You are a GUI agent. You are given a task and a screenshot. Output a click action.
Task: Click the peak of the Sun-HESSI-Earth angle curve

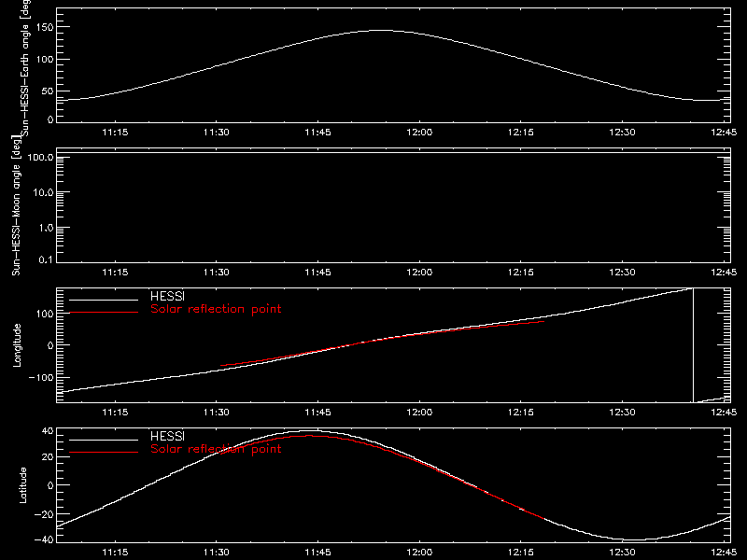(x=381, y=31)
